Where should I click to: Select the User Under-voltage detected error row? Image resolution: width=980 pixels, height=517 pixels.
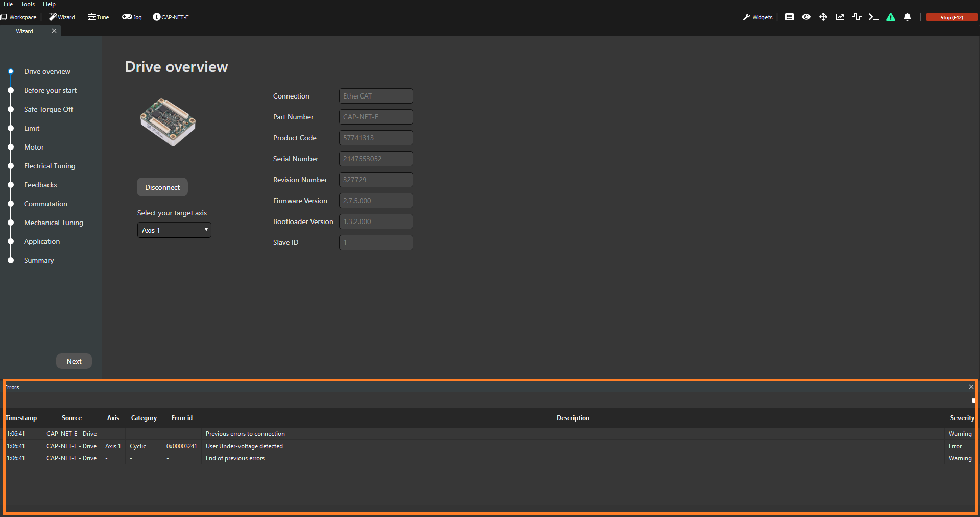click(244, 446)
